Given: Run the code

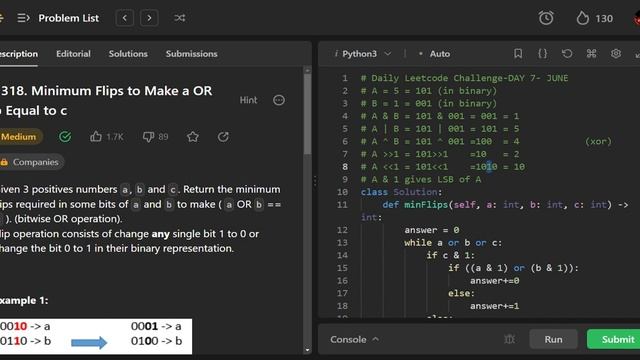Looking at the screenshot, I should click(x=553, y=339).
